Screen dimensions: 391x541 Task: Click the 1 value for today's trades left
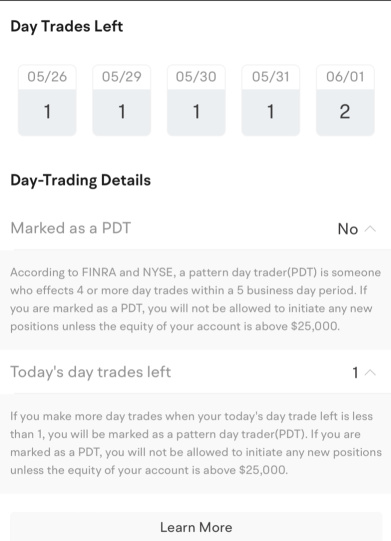(355, 373)
